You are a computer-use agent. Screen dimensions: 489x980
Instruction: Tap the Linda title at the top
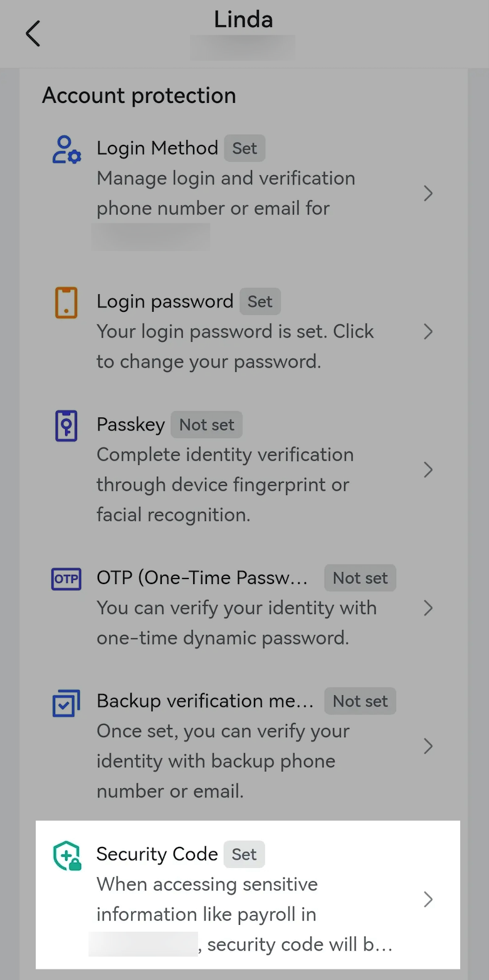[x=243, y=19]
